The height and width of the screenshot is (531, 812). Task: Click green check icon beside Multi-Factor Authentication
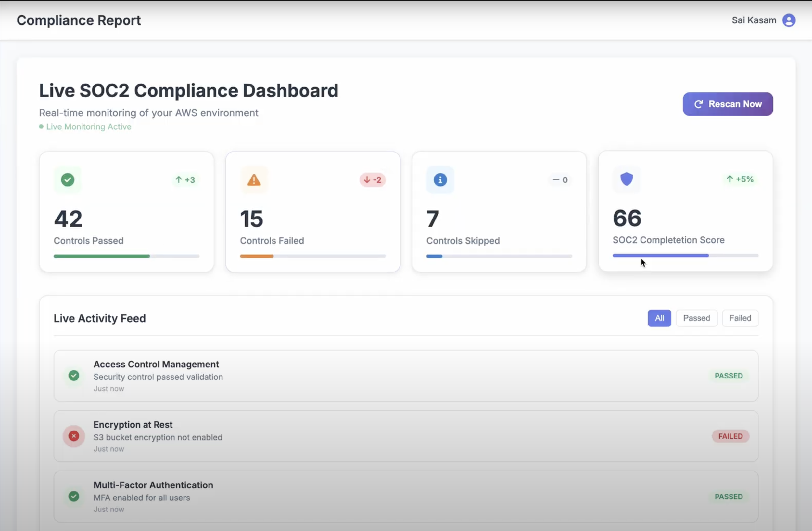[x=74, y=496]
